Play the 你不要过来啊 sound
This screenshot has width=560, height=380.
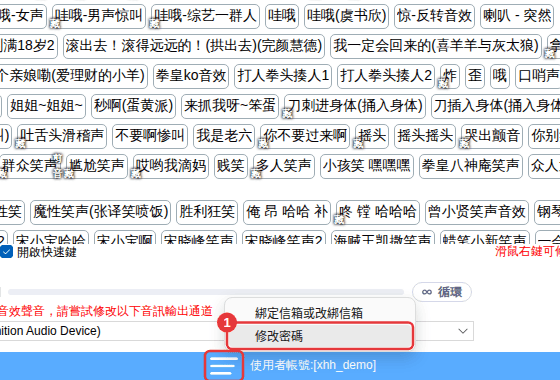coord(305,136)
